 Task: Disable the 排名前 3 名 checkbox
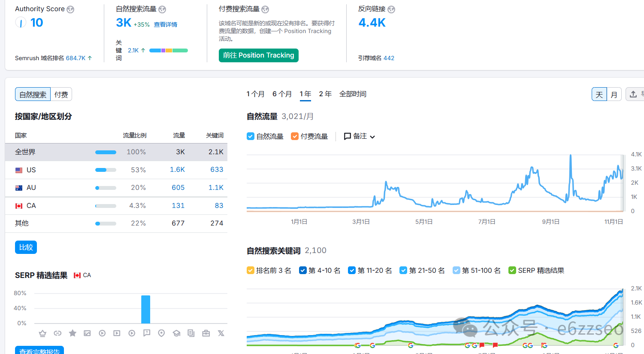pyautogui.click(x=251, y=270)
